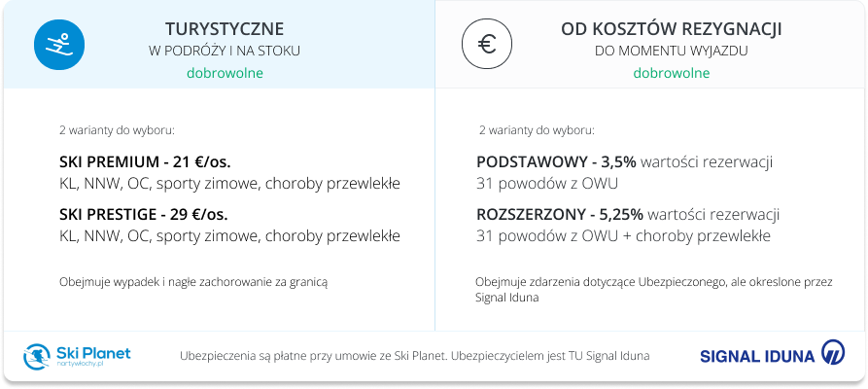Click the ROZSZERZONY - 5,25% variant
This screenshot has height=389, width=868.
pyautogui.click(x=560, y=215)
